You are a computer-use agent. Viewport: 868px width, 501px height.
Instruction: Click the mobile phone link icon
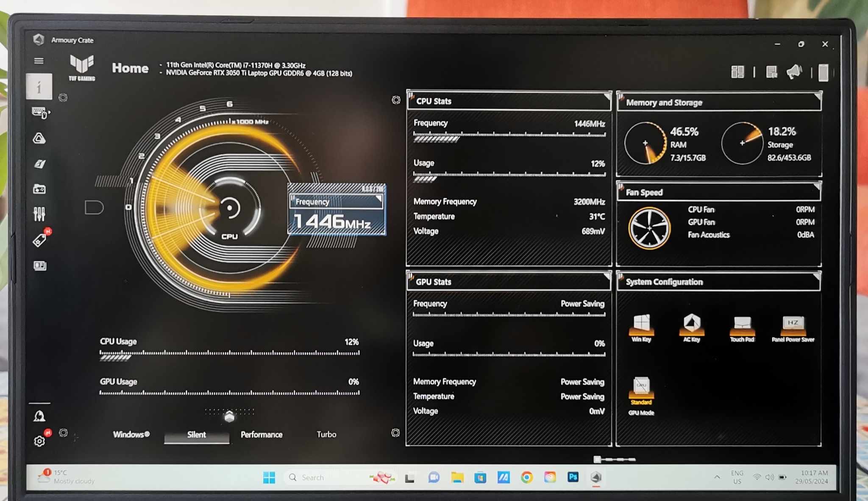coord(823,72)
